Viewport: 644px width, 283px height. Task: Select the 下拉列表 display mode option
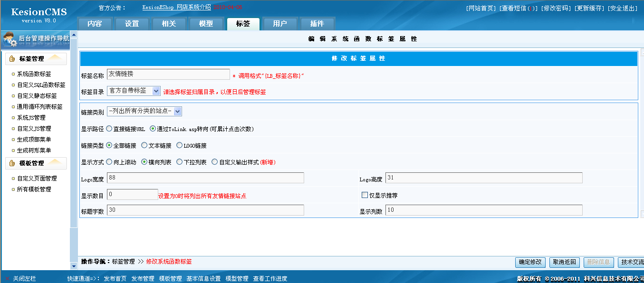[180, 160]
